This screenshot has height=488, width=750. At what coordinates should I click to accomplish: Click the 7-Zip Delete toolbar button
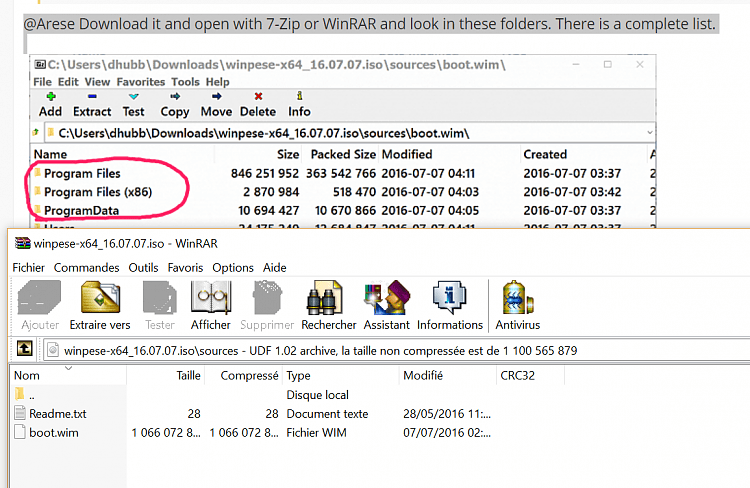pyautogui.click(x=258, y=104)
